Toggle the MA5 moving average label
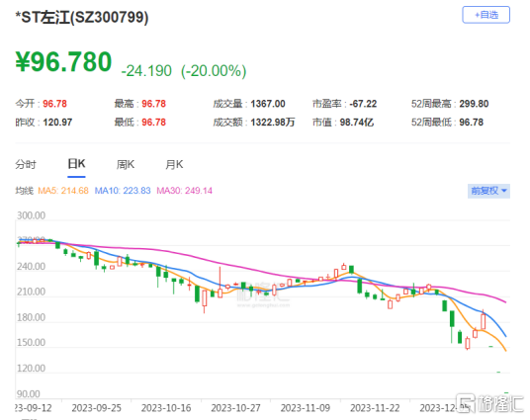This screenshot has height=420, width=530. click(63, 191)
